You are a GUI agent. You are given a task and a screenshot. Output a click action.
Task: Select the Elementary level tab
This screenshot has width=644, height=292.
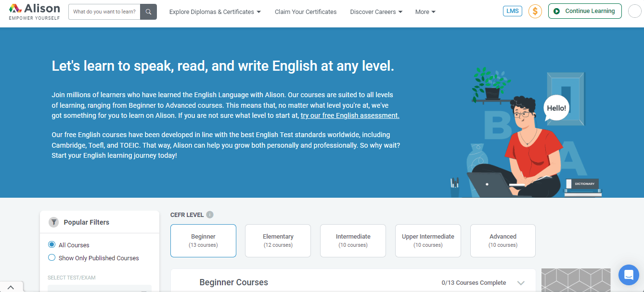[278, 241]
